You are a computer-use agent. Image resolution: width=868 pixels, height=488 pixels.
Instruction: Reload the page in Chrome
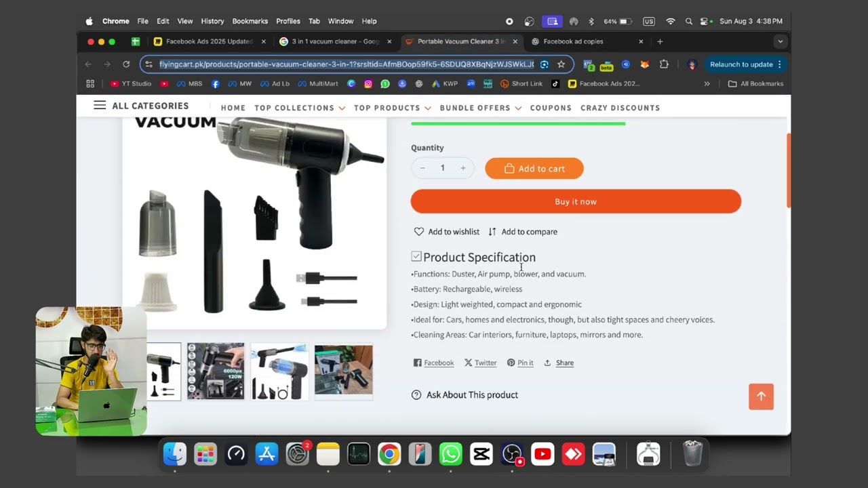tap(126, 64)
